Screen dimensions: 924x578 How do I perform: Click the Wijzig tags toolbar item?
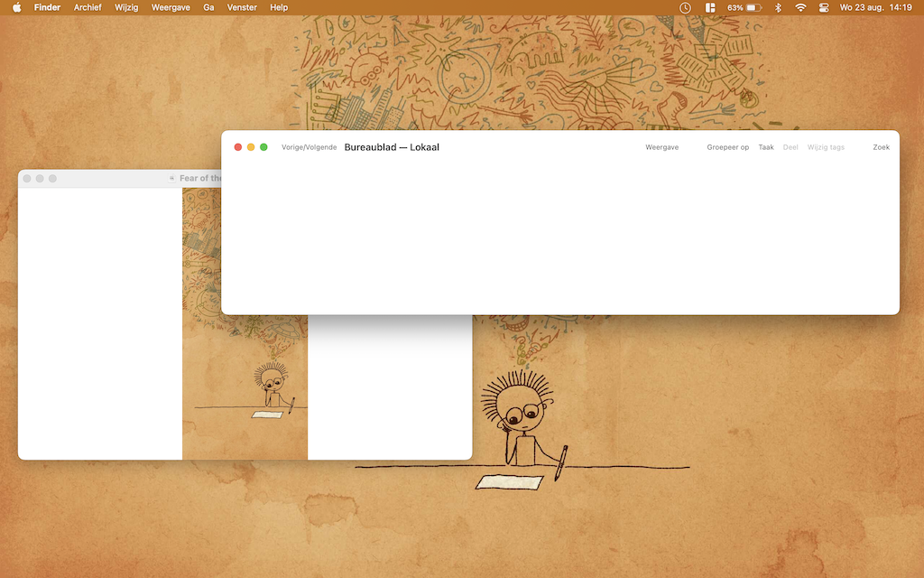(826, 147)
